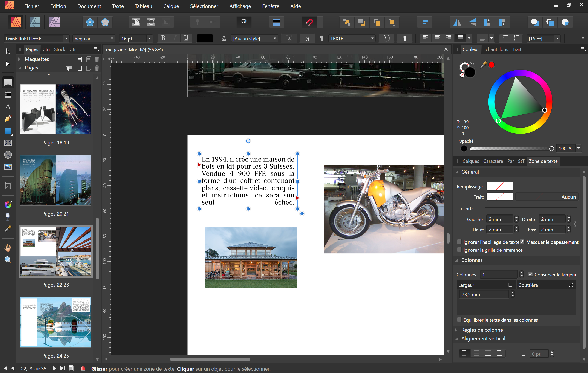
Task: Close the magazine document tab
Action: 446,49
